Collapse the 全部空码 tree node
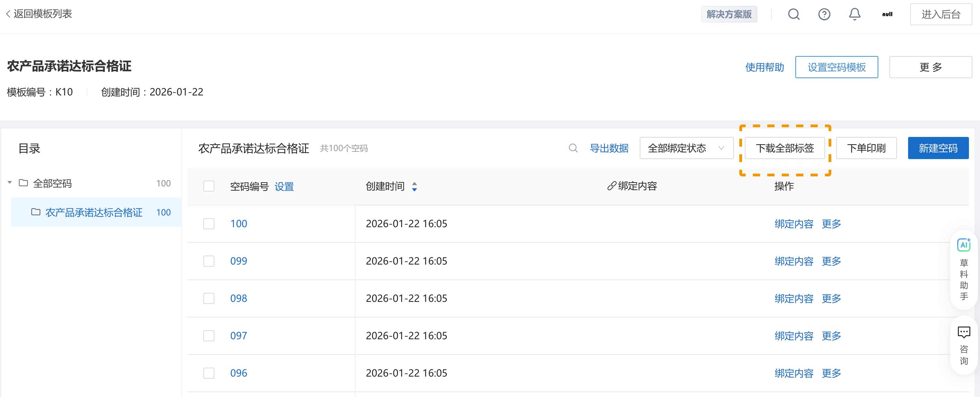Viewport: 980px width, 397px height. 10,183
